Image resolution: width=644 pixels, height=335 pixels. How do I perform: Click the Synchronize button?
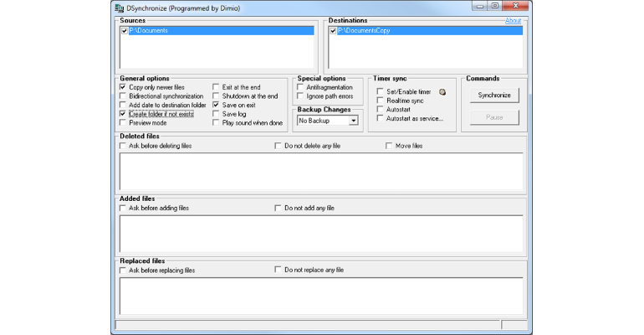(x=494, y=95)
